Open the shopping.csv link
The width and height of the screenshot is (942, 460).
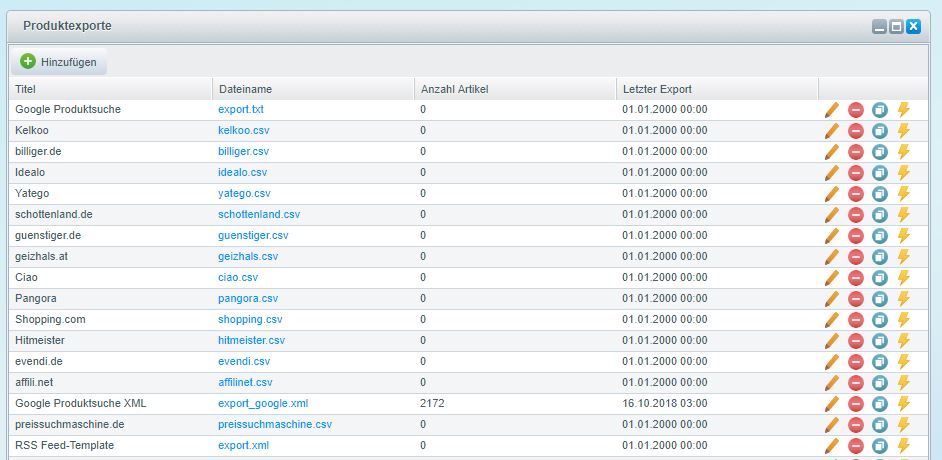pos(250,319)
